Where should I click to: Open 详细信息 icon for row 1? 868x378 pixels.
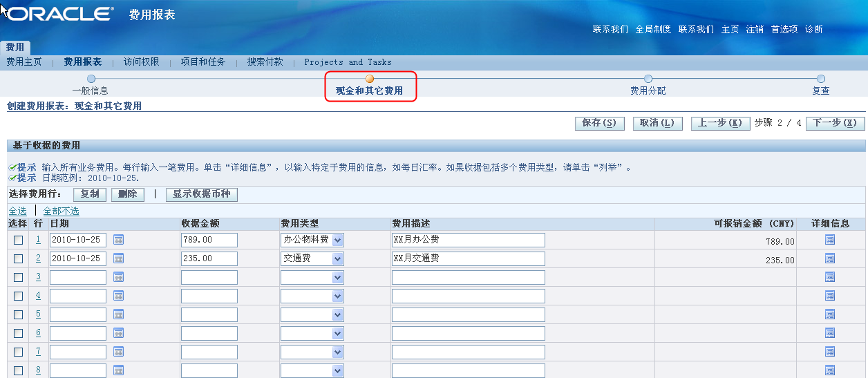(x=830, y=240)
